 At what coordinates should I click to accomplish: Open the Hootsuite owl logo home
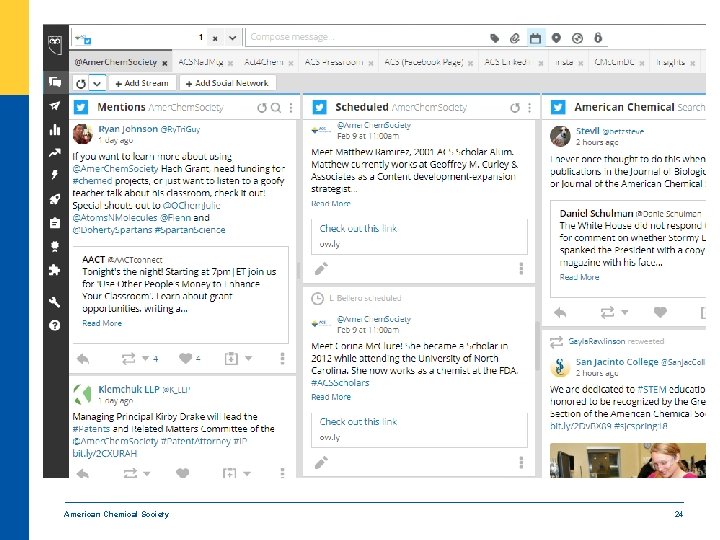pos(55,45)
